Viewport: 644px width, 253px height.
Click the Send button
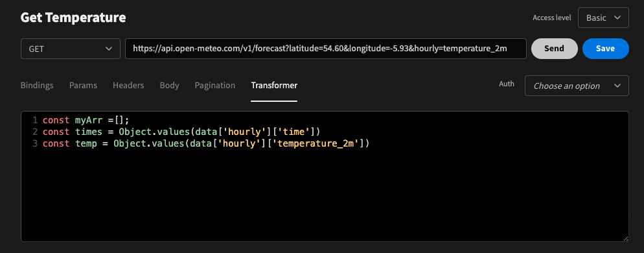coord(554,49)
